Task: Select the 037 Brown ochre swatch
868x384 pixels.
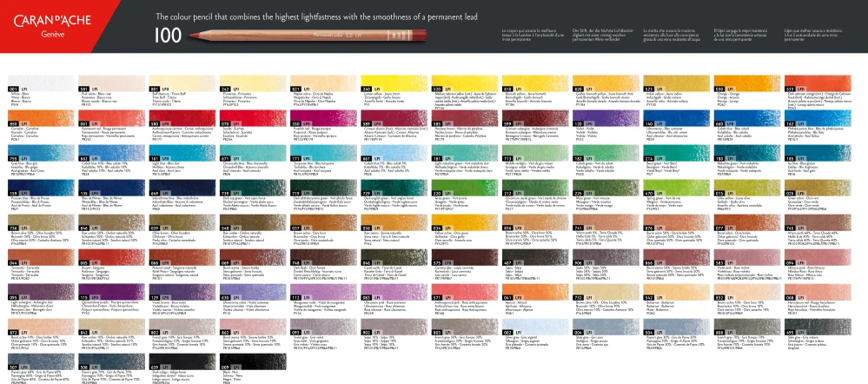Action: point(324,222)
